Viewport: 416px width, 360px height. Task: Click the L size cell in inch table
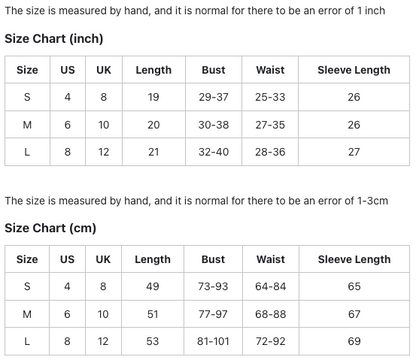click(27, 152)
